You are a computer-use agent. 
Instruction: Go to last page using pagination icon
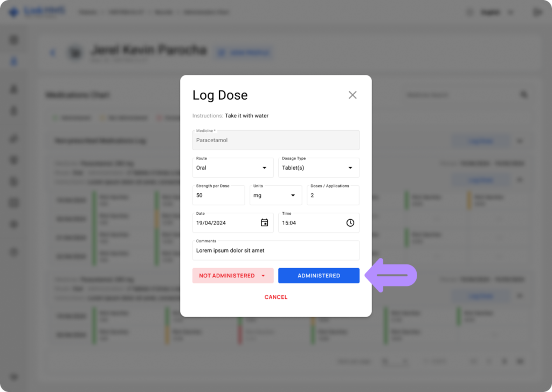click(x=520, y=361)
